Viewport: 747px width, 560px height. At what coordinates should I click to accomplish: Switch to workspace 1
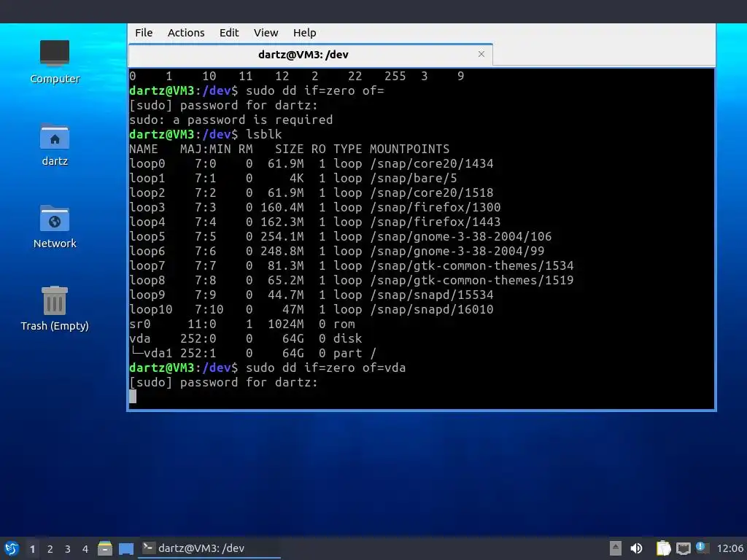coord(32,549)
